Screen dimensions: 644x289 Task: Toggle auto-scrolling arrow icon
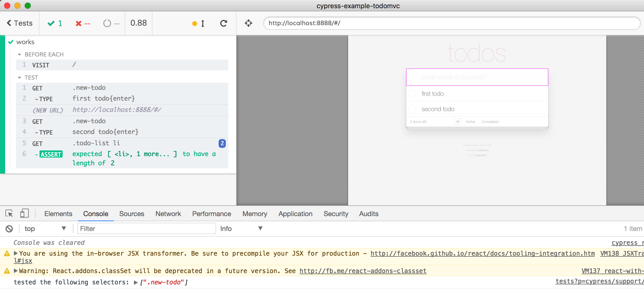point(202,24)
